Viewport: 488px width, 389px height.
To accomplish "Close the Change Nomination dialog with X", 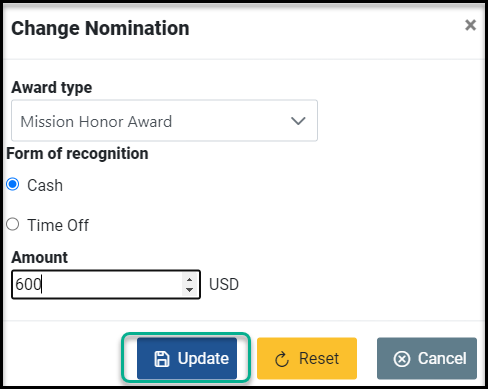I will tap(470, 25).
